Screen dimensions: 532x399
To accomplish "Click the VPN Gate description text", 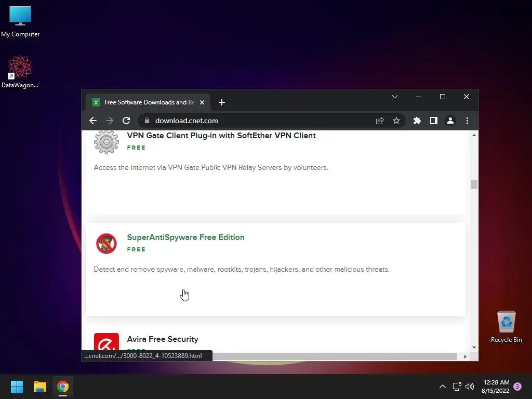I will tap(211, 168).
